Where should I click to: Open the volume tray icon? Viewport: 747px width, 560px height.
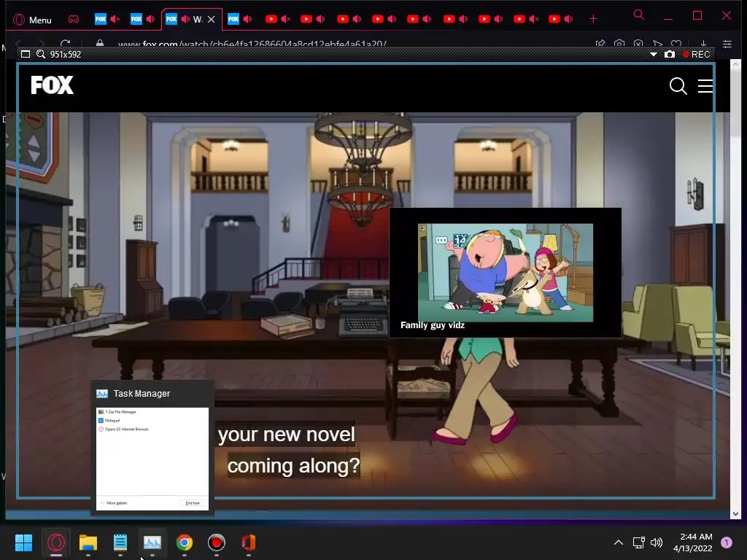pyautogui.click(x=657, y=542)
